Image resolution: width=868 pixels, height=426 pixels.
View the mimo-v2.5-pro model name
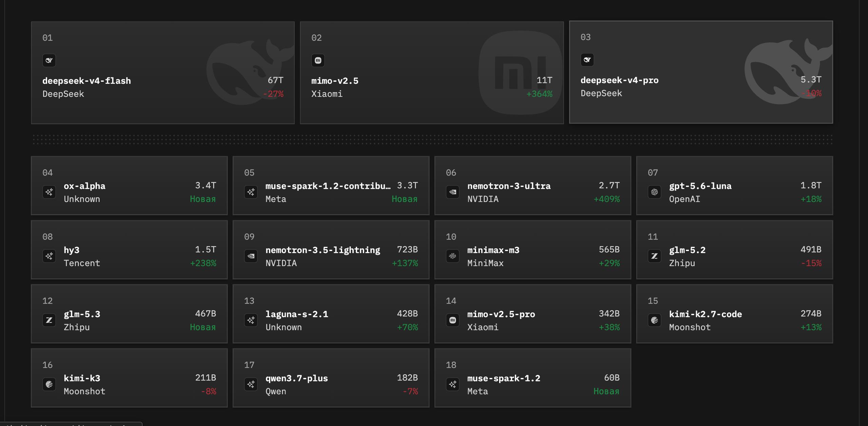pos(501,314)
